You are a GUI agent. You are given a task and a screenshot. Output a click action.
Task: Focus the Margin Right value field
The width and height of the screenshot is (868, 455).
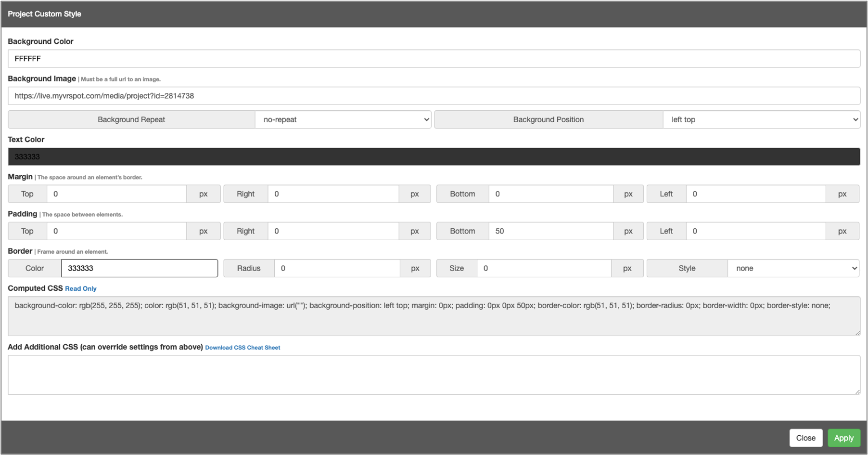tap(333, 194)
